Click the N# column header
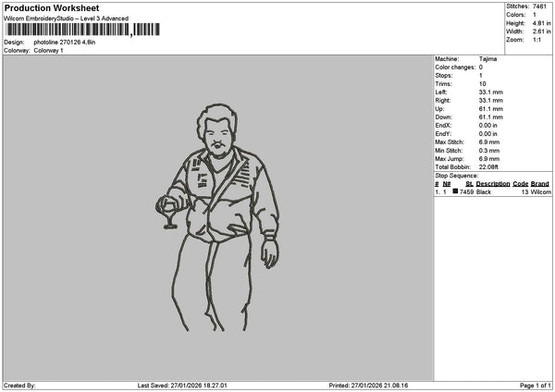Image resolution: width=555 pixels, height=392 pixels. (x=447, y=184)
